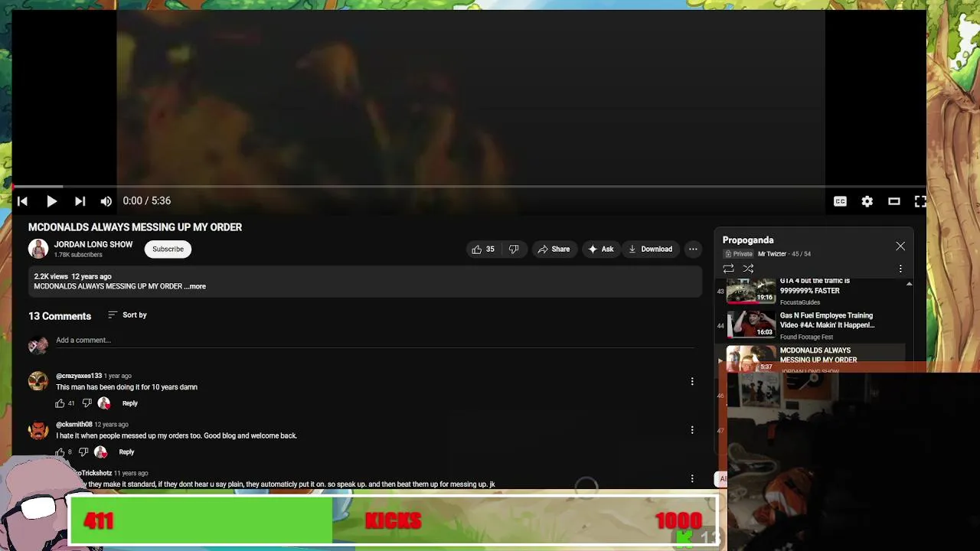
Task: Open the Propoganda playlist title
Action: [x=748, y=240]
